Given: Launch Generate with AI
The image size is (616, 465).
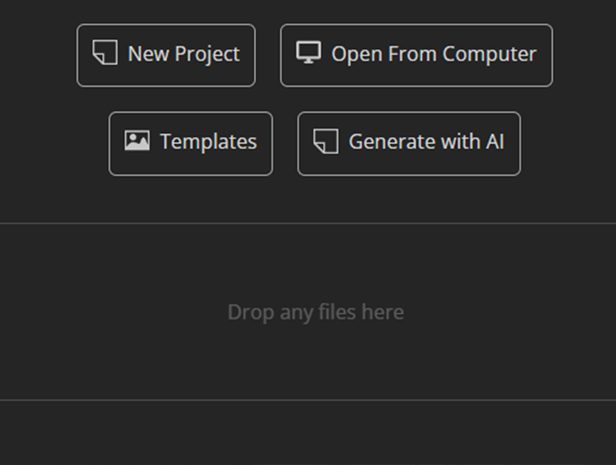Looking at the screenshot, I should [409, 143].
